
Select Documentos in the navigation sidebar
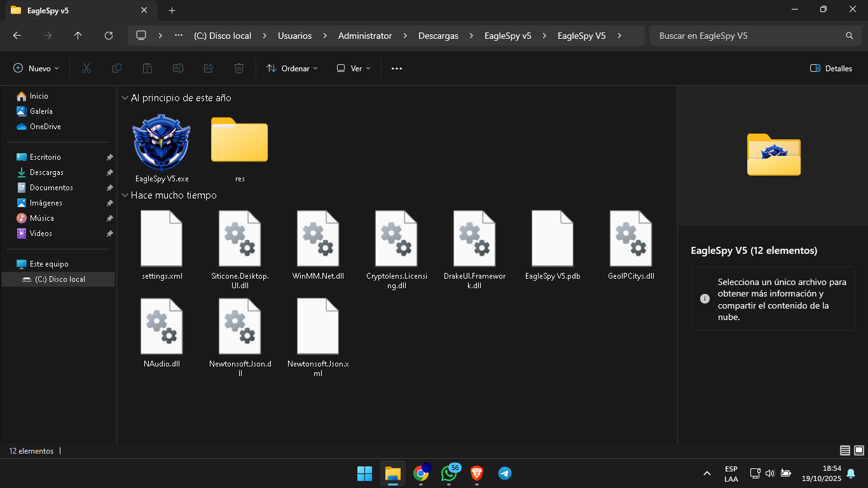[x=51, y=188]
